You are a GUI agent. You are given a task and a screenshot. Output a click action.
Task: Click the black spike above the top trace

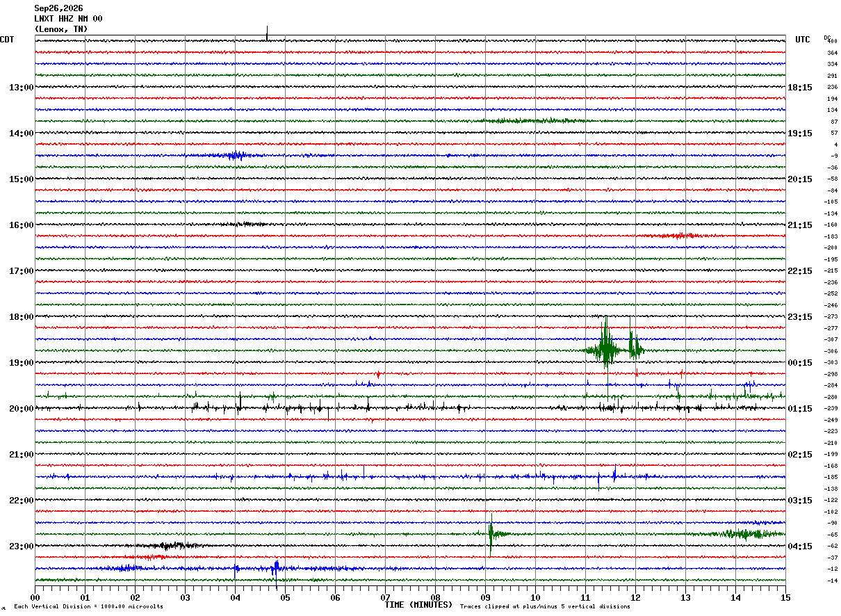[x=267, y=33]
